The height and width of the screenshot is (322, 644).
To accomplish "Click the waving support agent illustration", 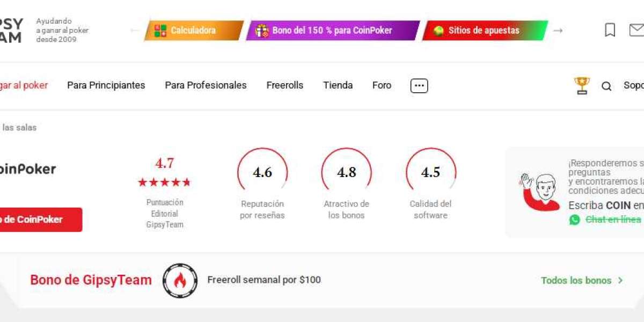I will [x=539, y=192].
